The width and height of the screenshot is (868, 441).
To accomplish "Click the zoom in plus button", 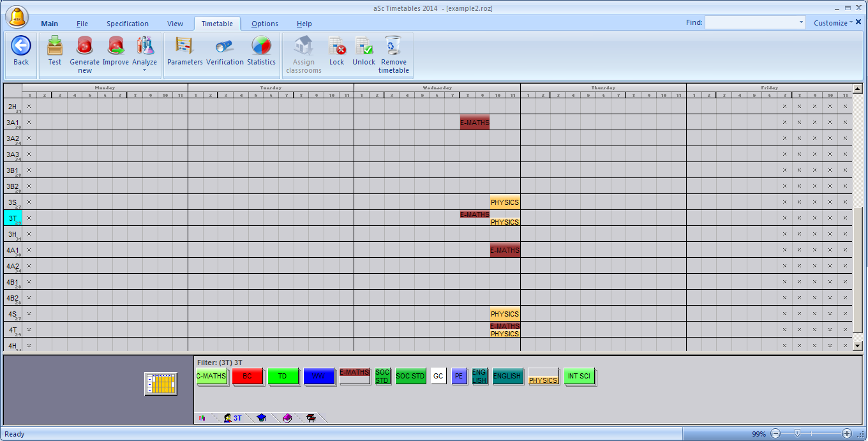I will (x=846, y=433).
